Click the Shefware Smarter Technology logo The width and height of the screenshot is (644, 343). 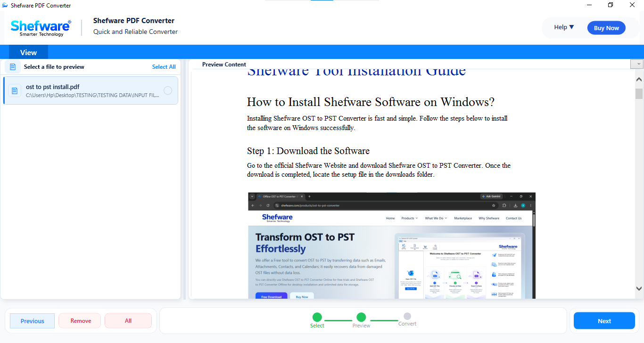pos(41,28)
